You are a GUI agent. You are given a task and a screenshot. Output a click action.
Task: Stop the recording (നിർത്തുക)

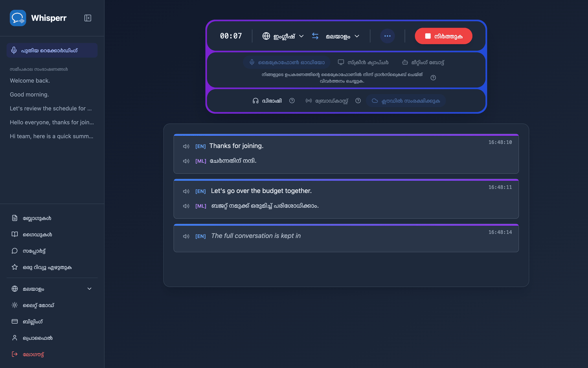444,36
